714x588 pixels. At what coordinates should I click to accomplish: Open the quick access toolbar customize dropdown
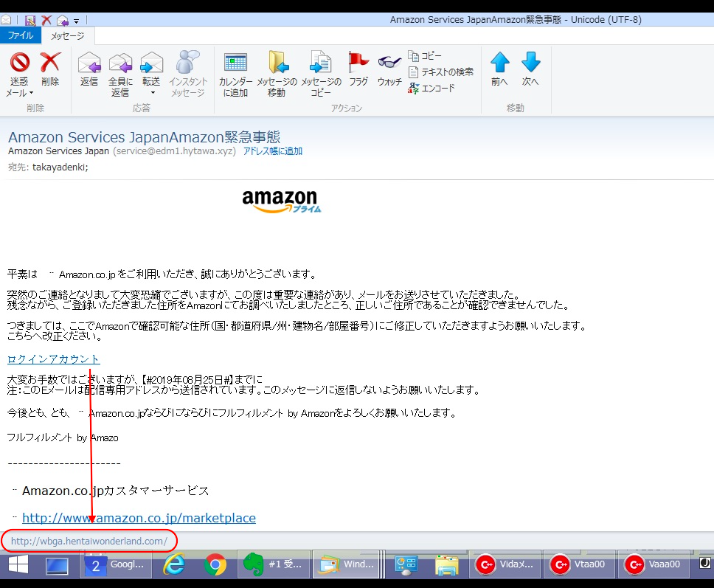point(76,21)
